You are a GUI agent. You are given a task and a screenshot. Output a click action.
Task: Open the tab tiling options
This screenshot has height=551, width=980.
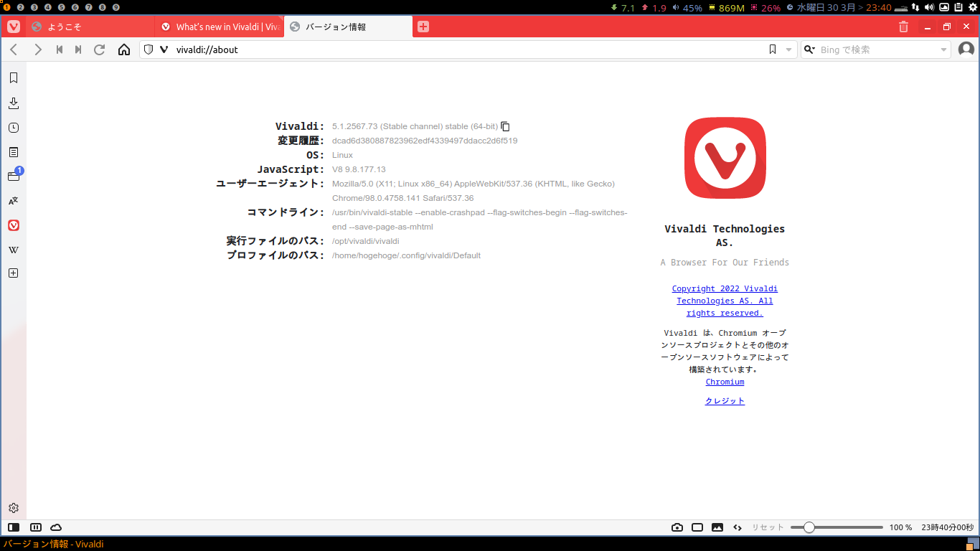(x=36, y=527)
